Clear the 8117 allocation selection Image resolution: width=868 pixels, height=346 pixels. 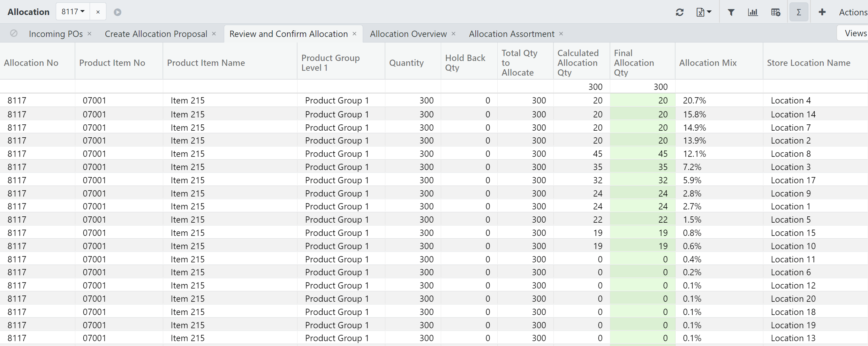click(98, 12)
